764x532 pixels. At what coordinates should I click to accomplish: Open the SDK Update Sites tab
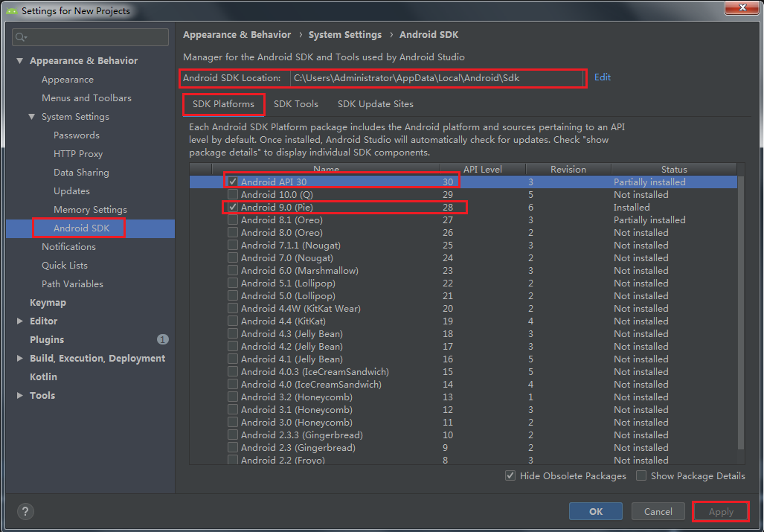coord(375,104)
